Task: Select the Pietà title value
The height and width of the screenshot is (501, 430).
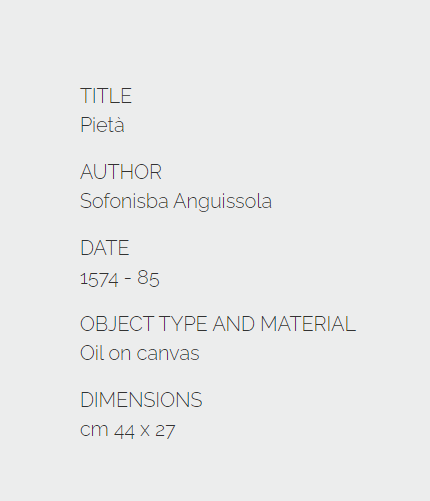Action: (102, 125)
